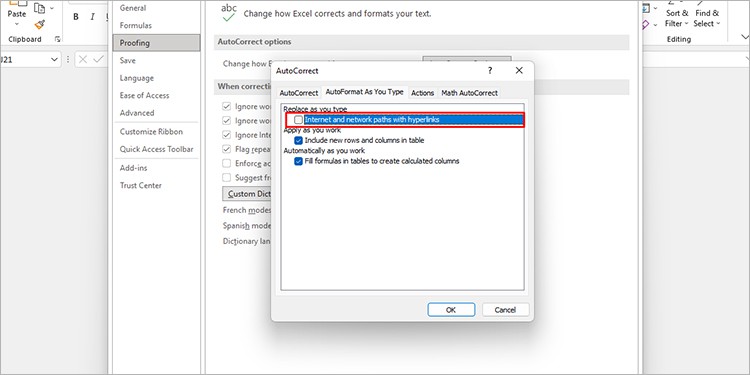Click the formula bar Enter checkmark icon
This screenshot has width=750, height=375.
[99, 60]
